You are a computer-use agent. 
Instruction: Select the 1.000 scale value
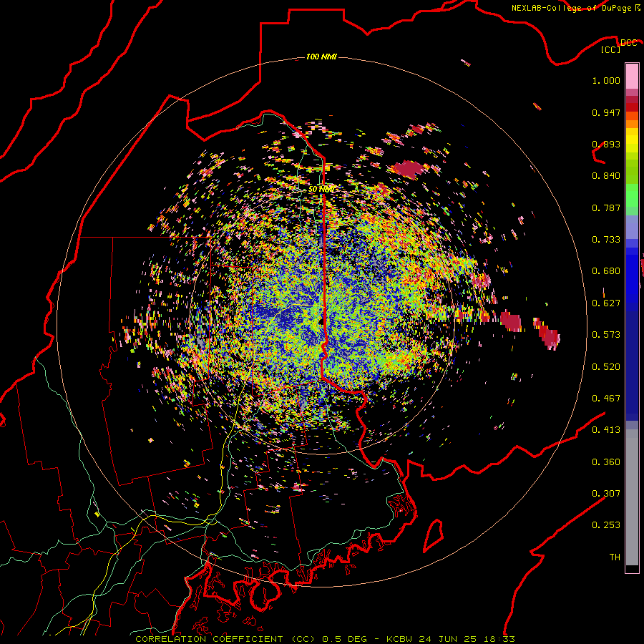coord(606,80)
